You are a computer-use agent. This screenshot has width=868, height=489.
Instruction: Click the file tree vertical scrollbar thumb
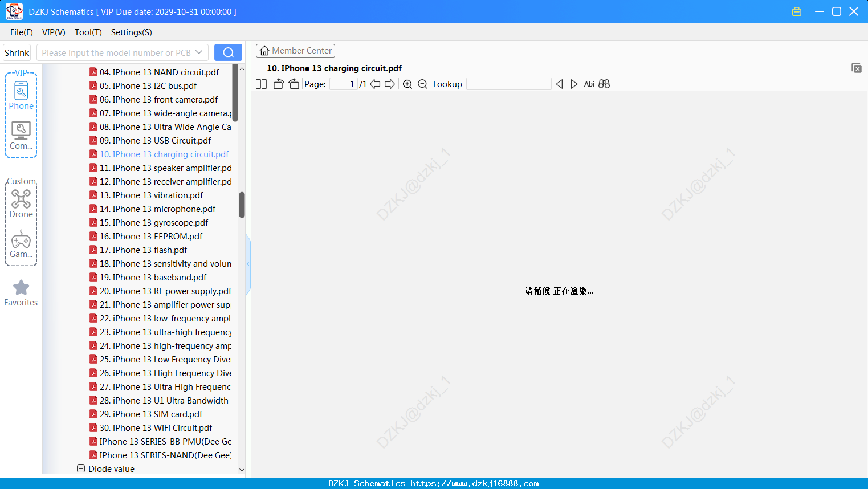coord(242,205)
